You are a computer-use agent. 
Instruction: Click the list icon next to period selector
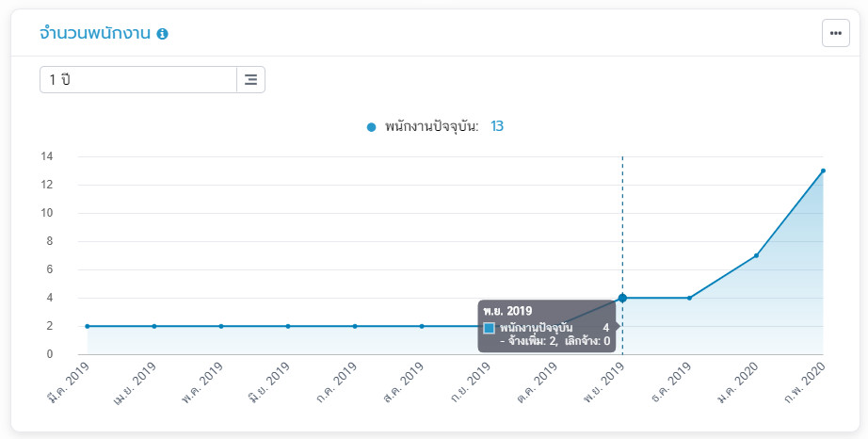pos(250,80)
